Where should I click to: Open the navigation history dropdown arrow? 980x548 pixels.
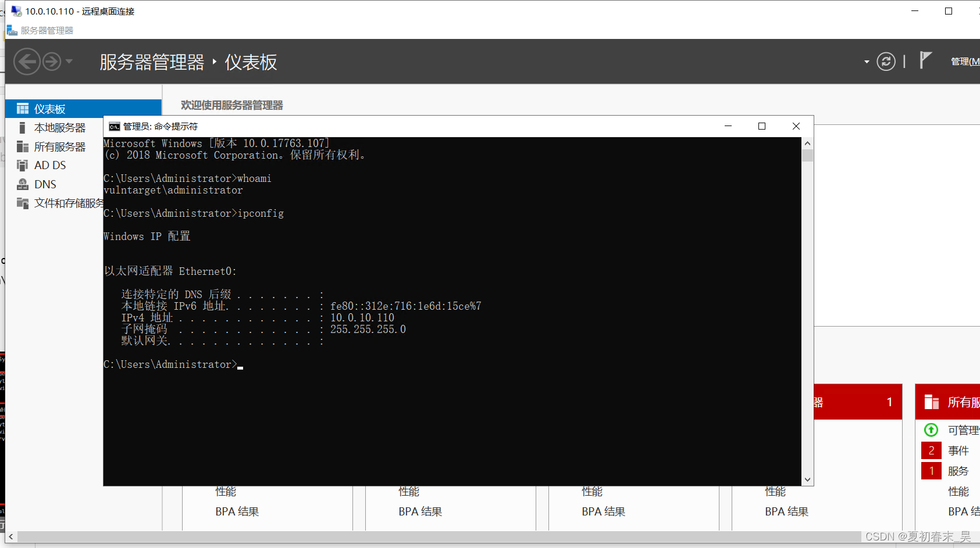pos(69,61)
